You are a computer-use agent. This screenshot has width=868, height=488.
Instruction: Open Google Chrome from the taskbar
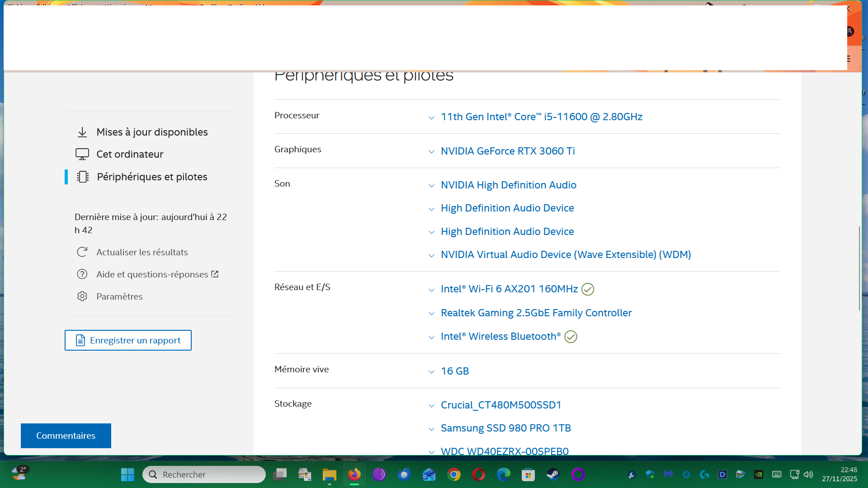click(454, 474)
